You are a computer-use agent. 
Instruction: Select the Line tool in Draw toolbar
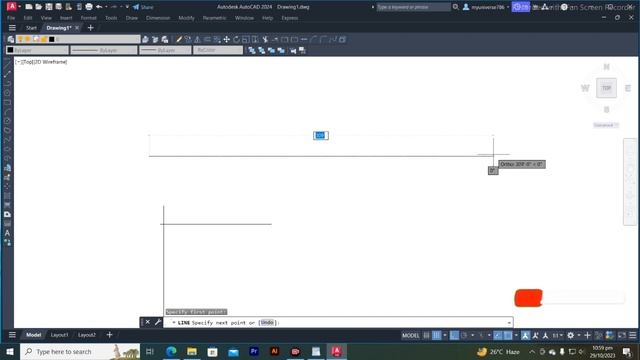(7, 64)
